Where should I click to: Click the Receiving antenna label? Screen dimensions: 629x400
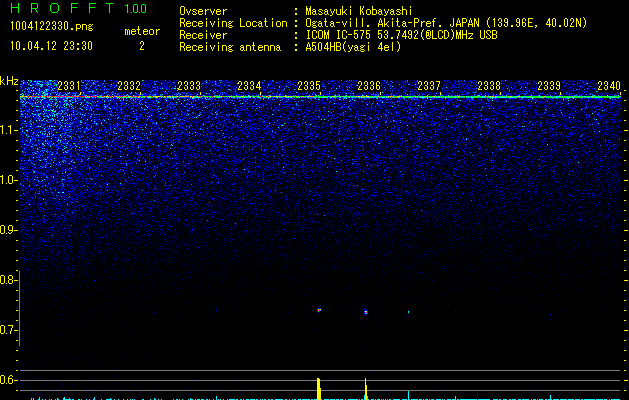point(230,47)
